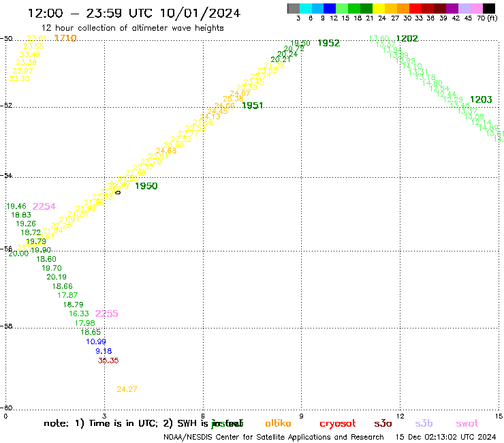Viewport: 504px width, 443px height.
Task: Select the yellow swatch in the wave height legend
Action: coord(379,8)
